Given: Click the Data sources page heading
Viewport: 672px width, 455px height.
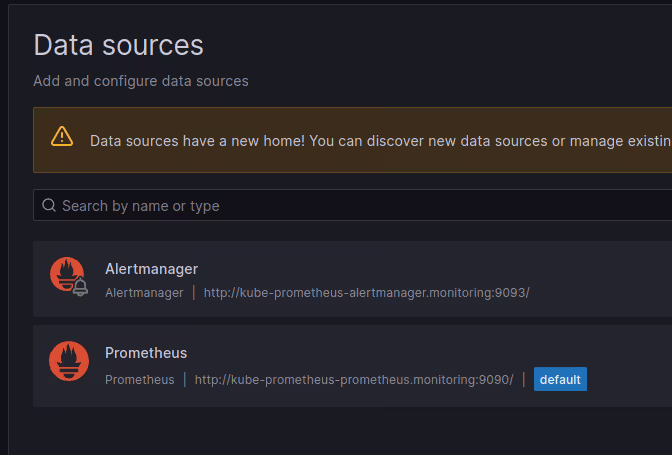Looking at the screenshot, I should point(118,45).
